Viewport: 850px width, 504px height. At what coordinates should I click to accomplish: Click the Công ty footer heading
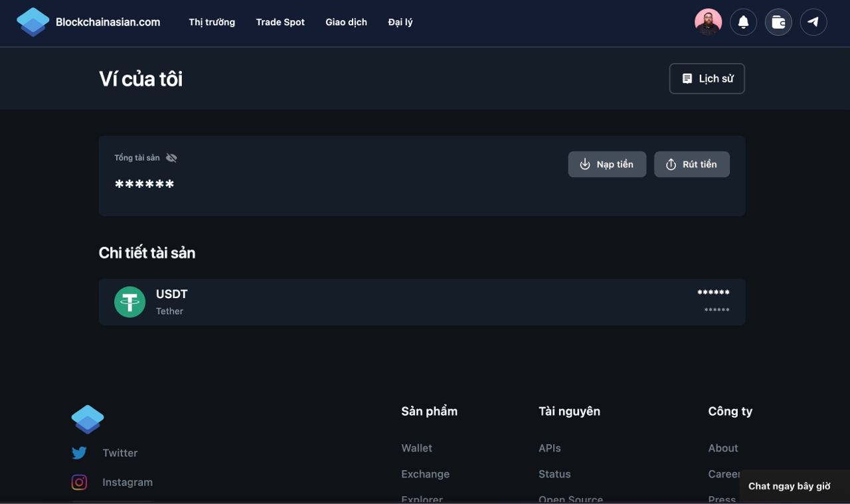730,411
